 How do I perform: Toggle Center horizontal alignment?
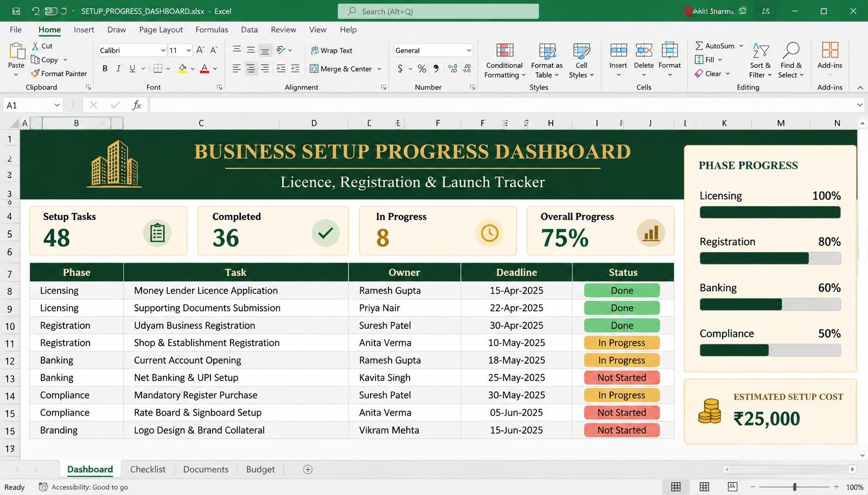click(x=251, y=68)
